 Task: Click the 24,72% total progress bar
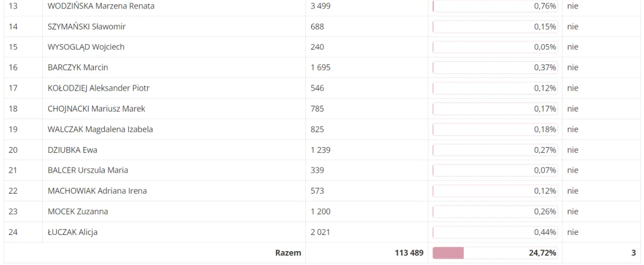coord(495,253)
